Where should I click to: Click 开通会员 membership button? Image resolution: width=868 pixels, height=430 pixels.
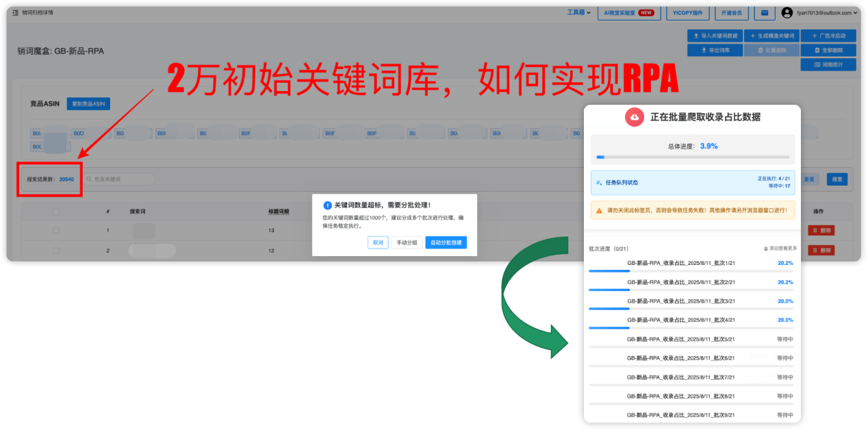click(x=732, y=12)
